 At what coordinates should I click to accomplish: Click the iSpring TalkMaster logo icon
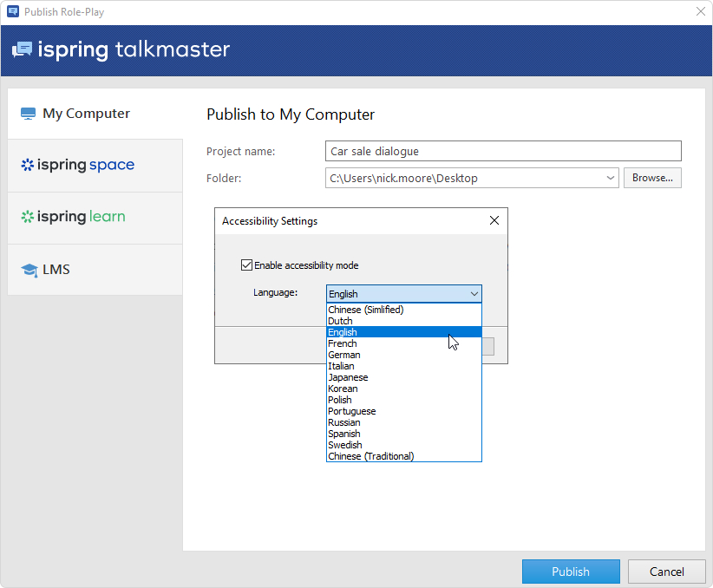point(23,49)
